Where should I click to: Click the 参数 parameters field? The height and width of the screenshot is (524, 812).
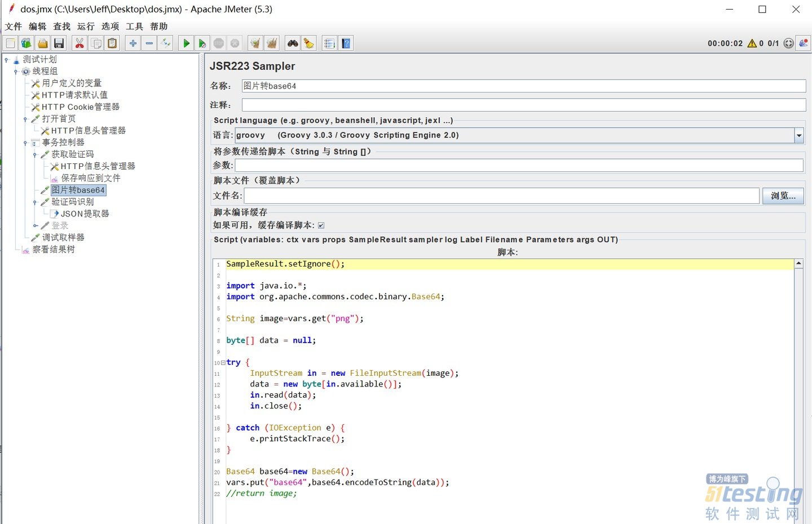click(519, 165)
